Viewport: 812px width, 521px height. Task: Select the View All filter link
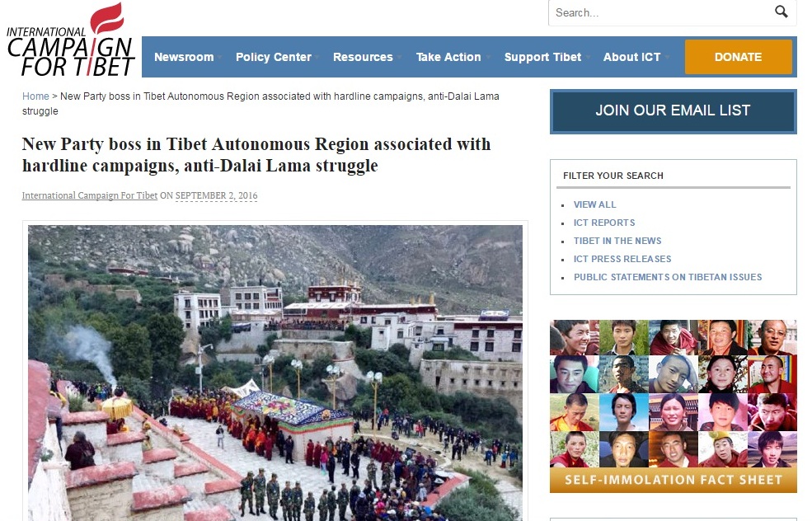point(594,204)
